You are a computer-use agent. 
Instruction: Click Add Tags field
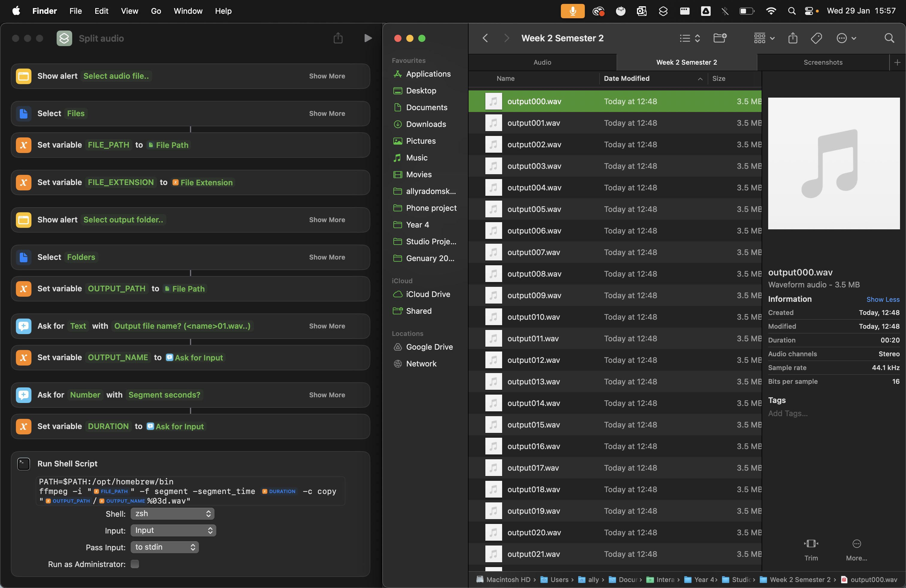[x=788, y=413]
